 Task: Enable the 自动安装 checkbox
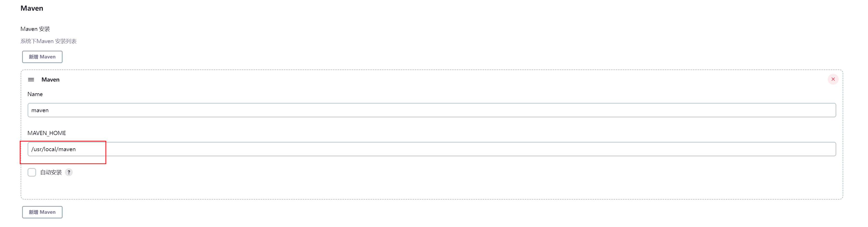(32, 172)
